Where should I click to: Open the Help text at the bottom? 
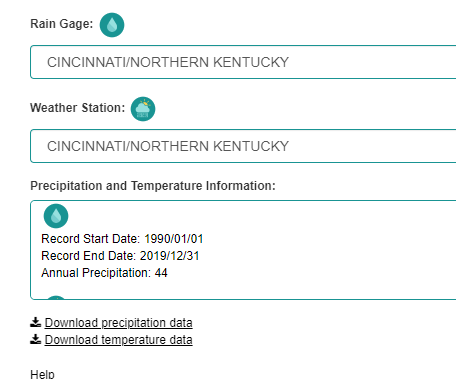tap(42, 374)
